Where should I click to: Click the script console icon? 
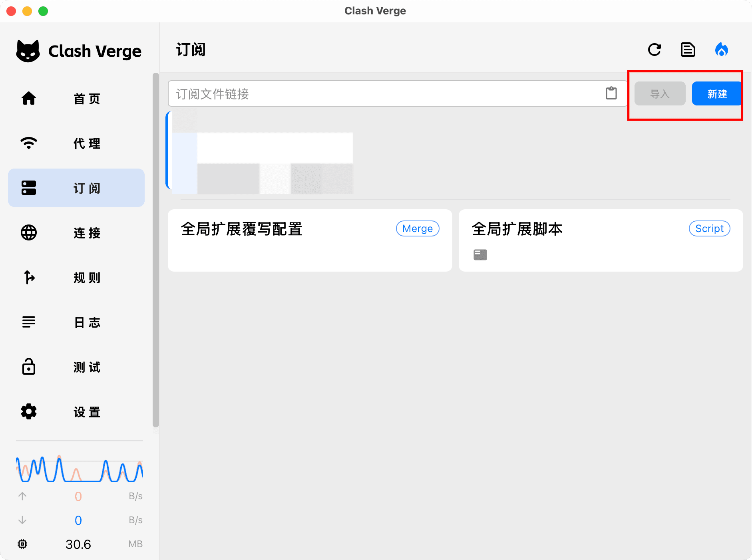coord(480,254)
